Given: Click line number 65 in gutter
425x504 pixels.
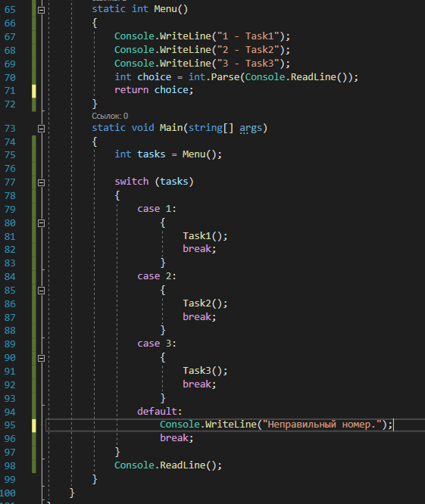Looking at the screenshot, I should (x=10, y=10).
